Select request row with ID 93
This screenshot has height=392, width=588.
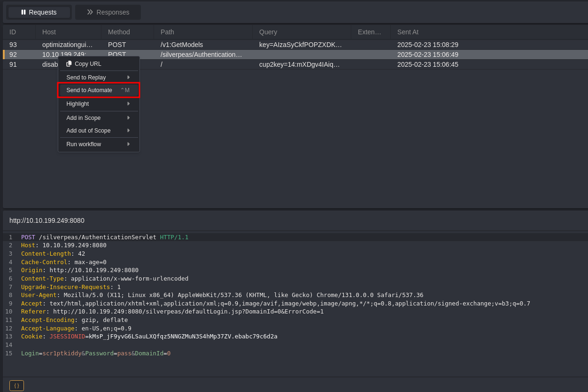click(x=295, y=45)
